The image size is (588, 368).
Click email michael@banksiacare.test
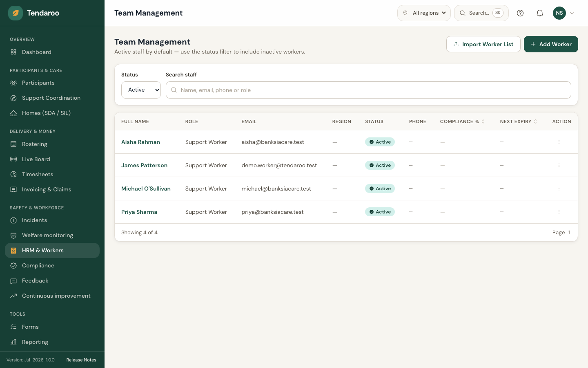tap(276, 188)
